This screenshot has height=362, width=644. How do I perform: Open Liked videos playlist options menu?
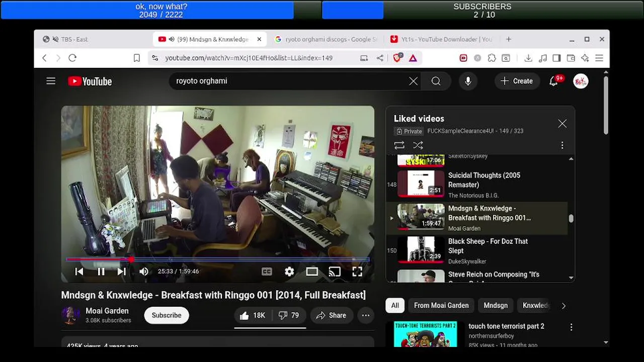562,145
